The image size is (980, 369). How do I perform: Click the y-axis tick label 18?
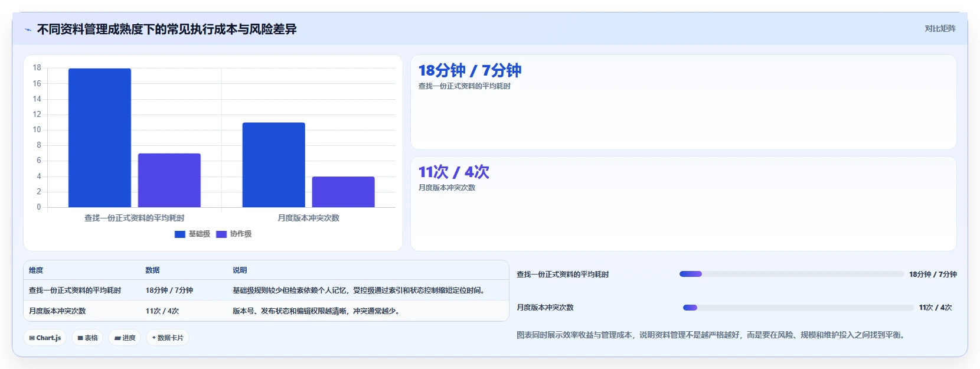(x=37, y=68)
